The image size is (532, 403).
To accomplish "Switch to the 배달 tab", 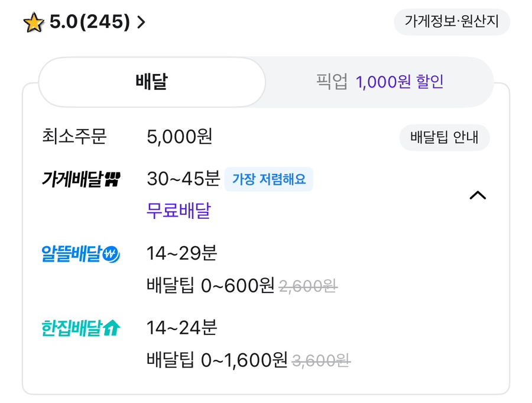I will click(151, 82).
